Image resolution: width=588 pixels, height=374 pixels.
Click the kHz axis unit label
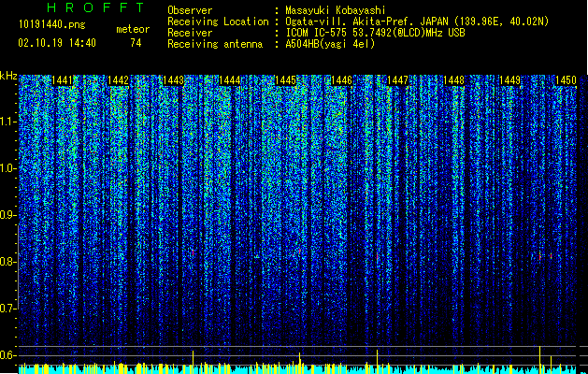8,76
